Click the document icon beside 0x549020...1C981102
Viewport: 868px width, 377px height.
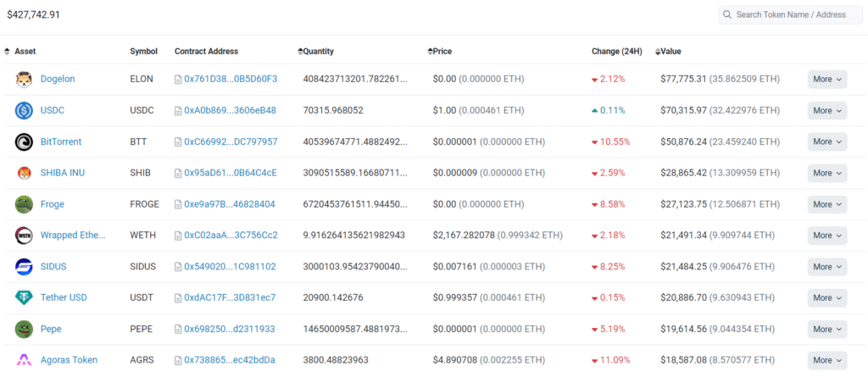(x=178, y=267)
